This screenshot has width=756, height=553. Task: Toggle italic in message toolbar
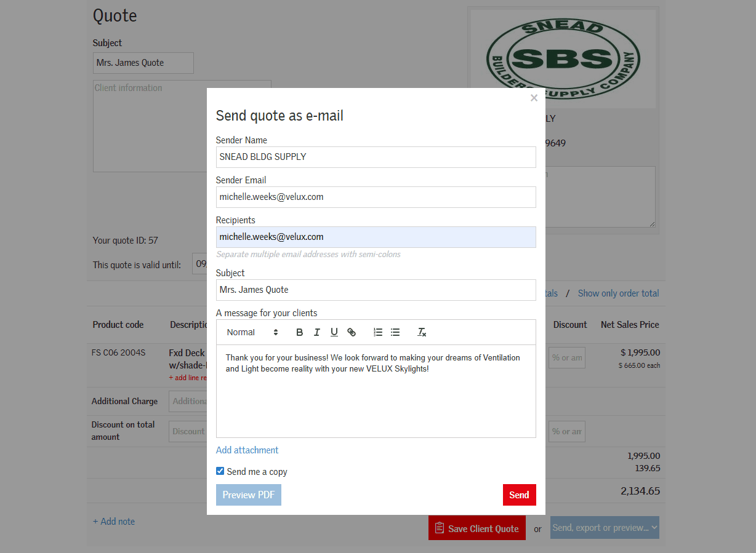tap(317, 332)
